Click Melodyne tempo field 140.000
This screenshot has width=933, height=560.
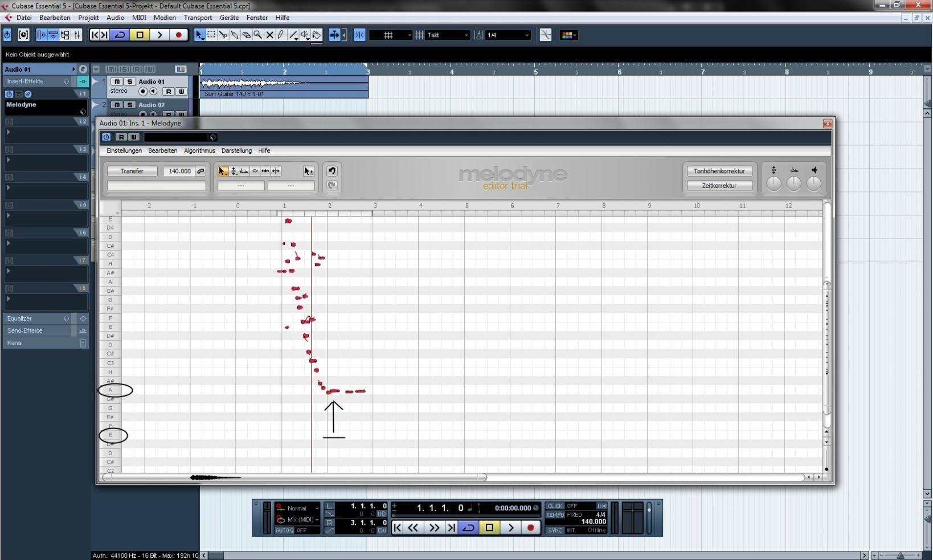coord(179,171)
